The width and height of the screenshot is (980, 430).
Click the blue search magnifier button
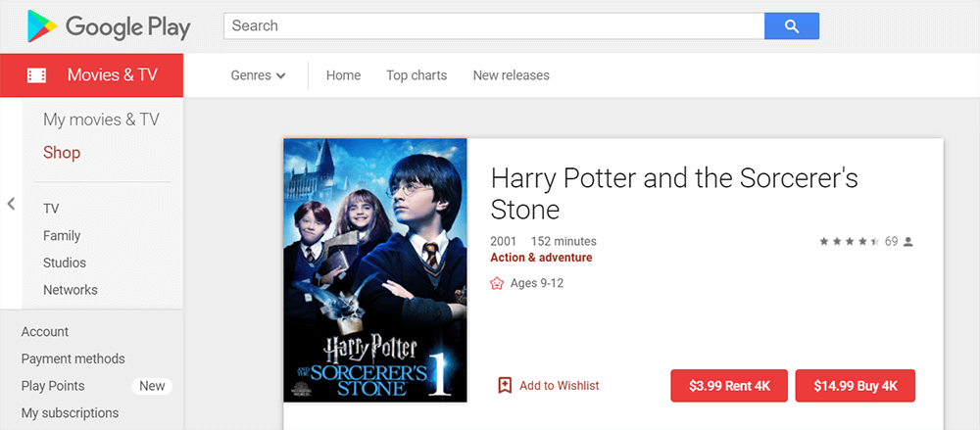point(791,26)
